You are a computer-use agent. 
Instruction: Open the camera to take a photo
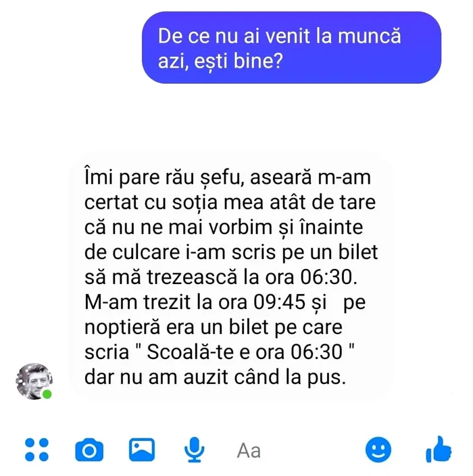(89, 450)
